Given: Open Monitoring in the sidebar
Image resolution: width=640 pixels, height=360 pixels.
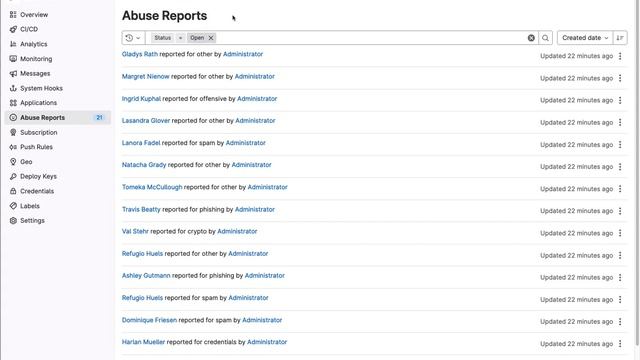Looking at the screenshot, I should coord(36,59).
